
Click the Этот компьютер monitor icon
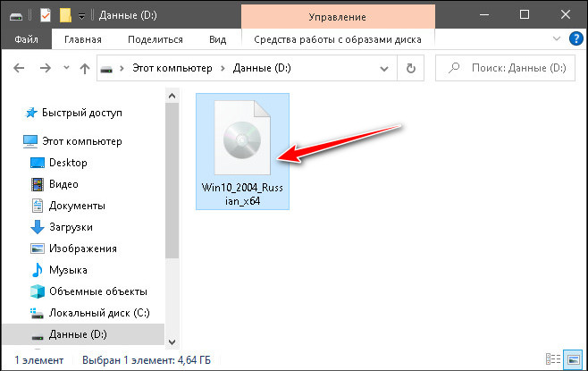tap(30, 141)
